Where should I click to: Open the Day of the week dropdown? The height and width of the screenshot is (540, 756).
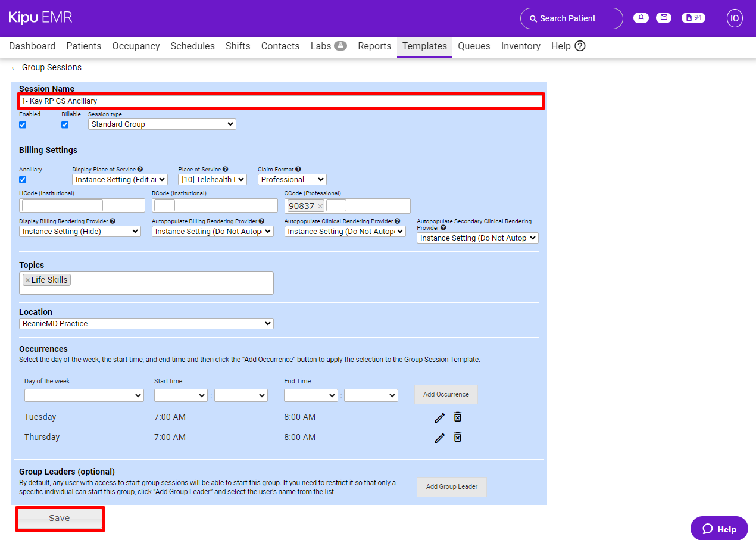84,395
